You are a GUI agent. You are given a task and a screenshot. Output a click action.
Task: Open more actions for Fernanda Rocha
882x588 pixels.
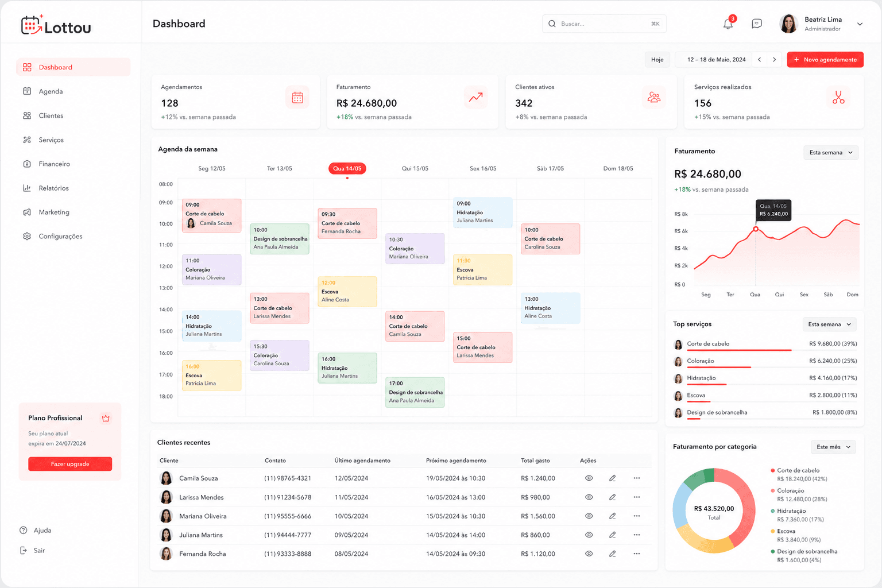pyautogui.click(x=637, y=554)
